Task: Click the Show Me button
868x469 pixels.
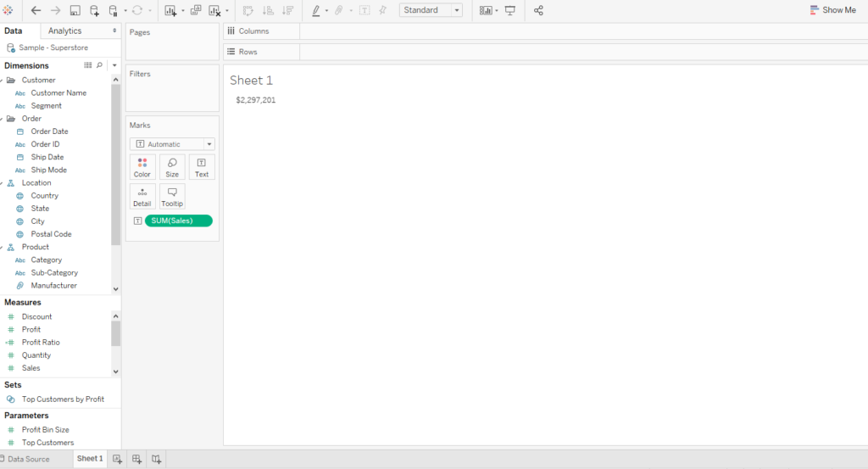Action: coord(832,10)
